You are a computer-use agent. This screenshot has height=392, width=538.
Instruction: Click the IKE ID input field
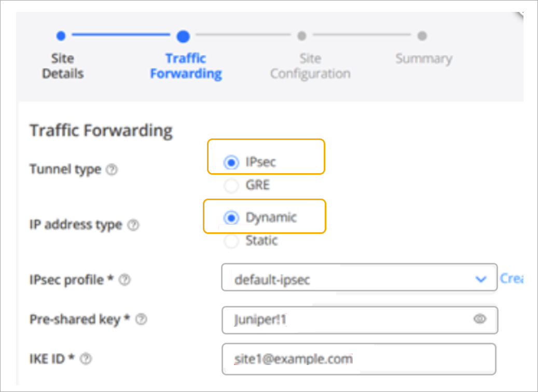coord(358,358)
